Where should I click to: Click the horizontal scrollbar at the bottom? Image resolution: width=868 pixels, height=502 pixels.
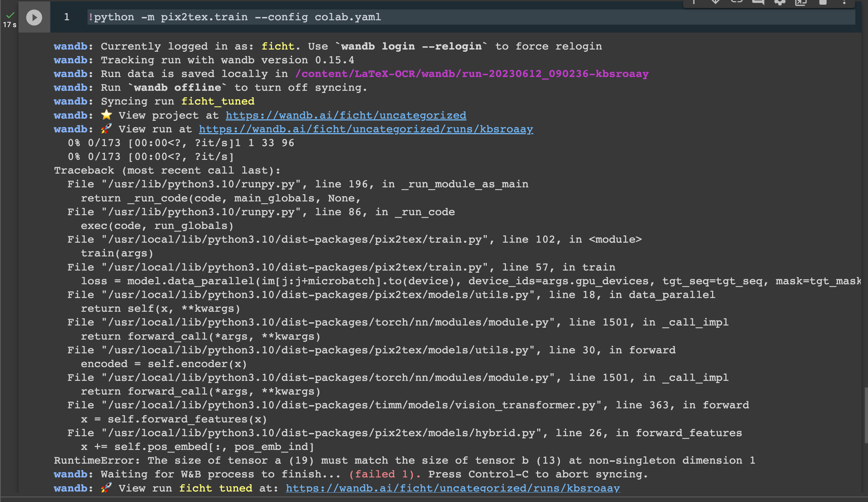(x=434, y=499)
